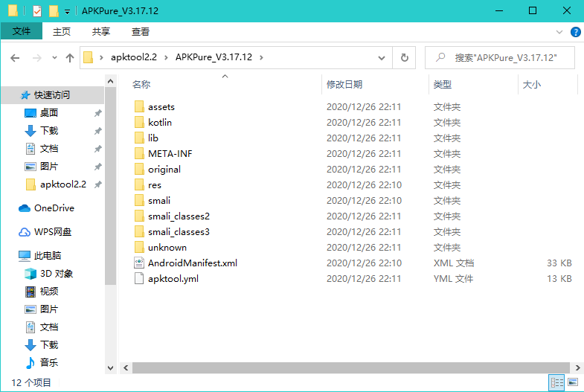Sort by the 名称 column header
Image resolution: width=584 pixels, height=392 pixels.
[141, 85]
